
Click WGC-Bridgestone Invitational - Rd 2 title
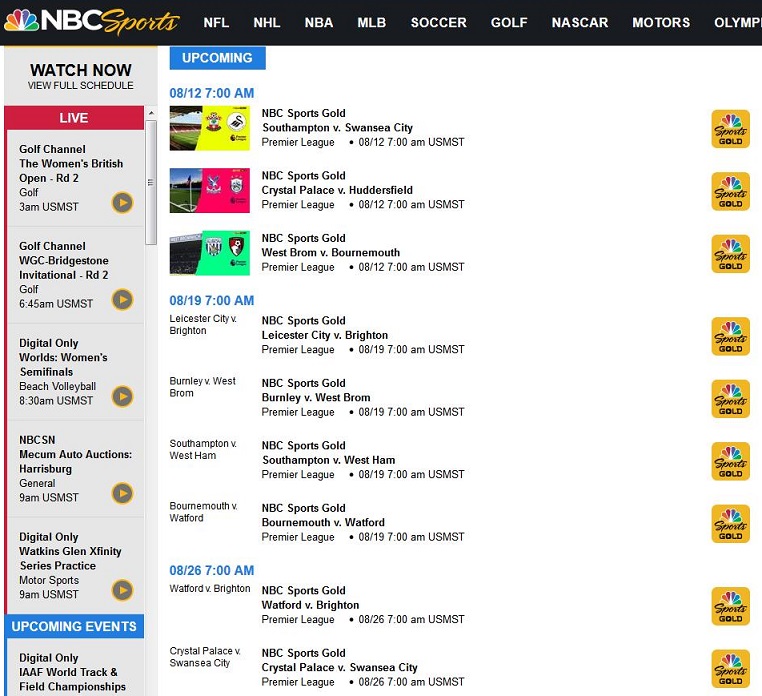pos(64,268)
